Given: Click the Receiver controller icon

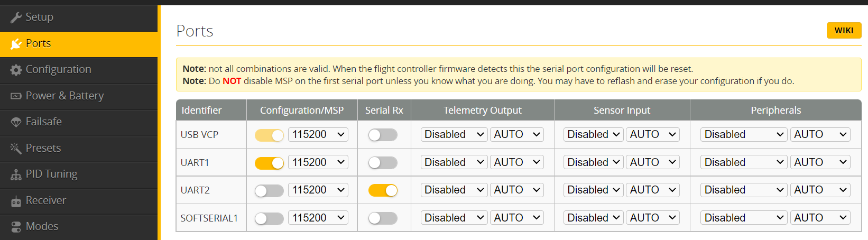Looking at the screenshot, I should coord(16,201).
